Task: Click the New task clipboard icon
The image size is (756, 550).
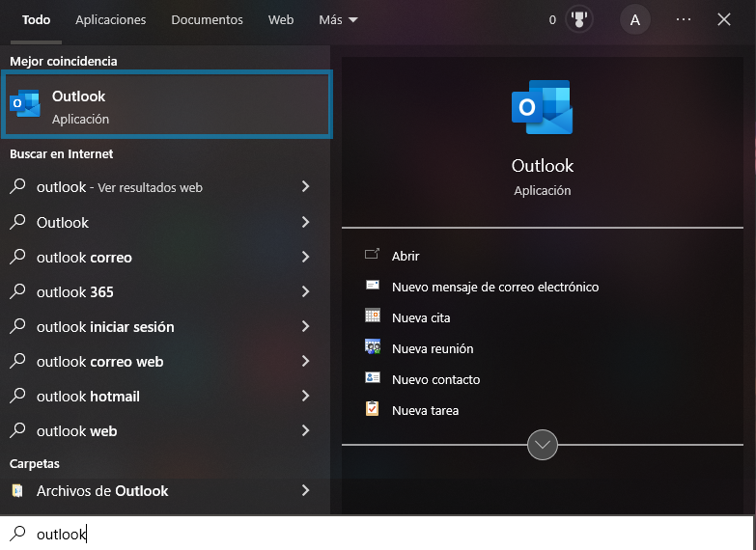Action: click(373, 409)
